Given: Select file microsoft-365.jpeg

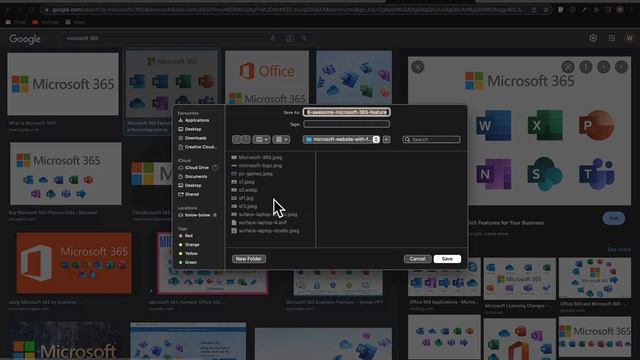Looking at the screenshot, I should pyautogui.click(x=257, y=157).
